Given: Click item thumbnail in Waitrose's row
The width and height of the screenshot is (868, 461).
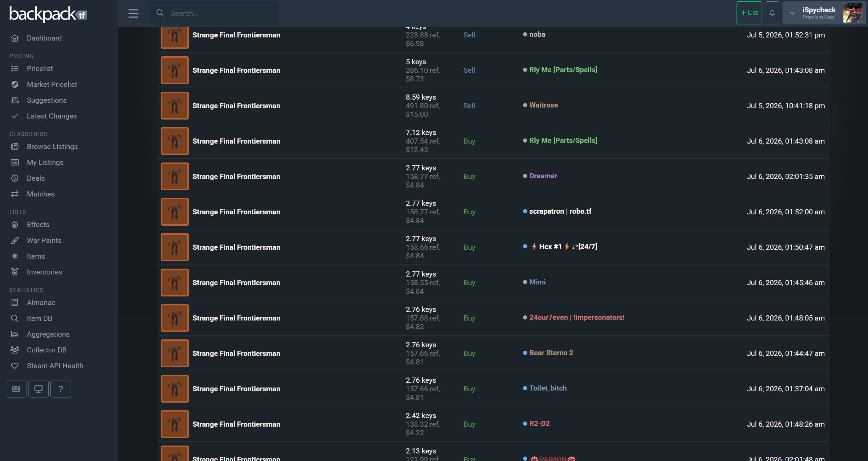Looking at the screenshot, I should 175,105.
